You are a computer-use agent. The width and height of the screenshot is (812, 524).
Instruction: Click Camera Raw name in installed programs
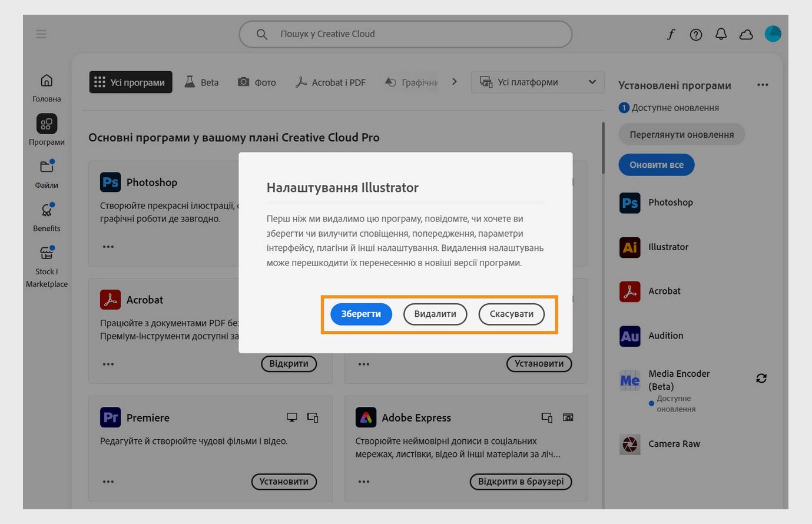click(x=674, y=444)
